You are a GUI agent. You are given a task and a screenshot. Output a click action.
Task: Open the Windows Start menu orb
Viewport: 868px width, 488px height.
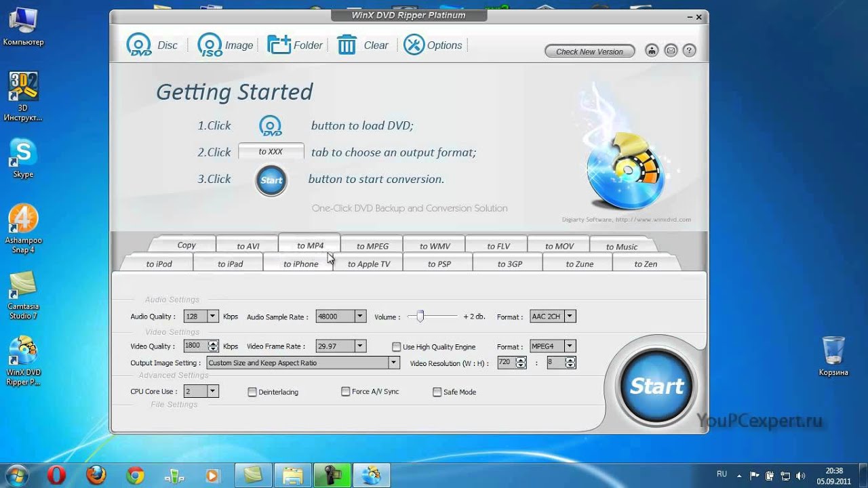[18, 474]
